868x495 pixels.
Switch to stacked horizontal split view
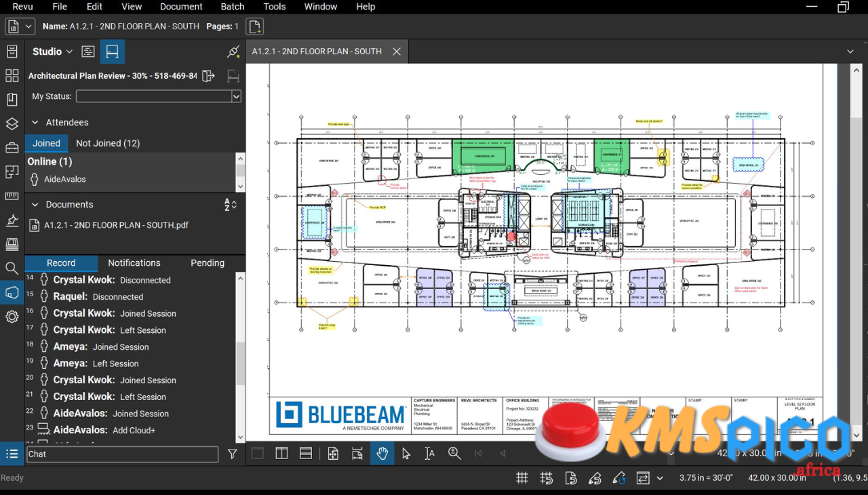(x=306, y=454)
